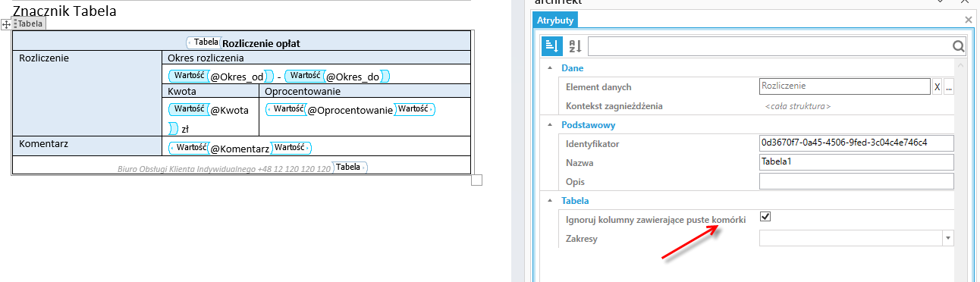The width and height of the screenshot is (980, 282).
Task: Click the Rozliczenie opłat header text
Action: pos(261,43)
